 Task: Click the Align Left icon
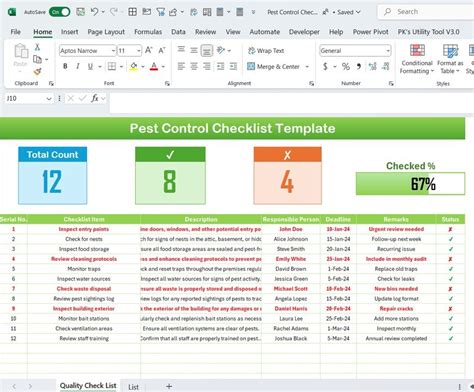point(181,66)
